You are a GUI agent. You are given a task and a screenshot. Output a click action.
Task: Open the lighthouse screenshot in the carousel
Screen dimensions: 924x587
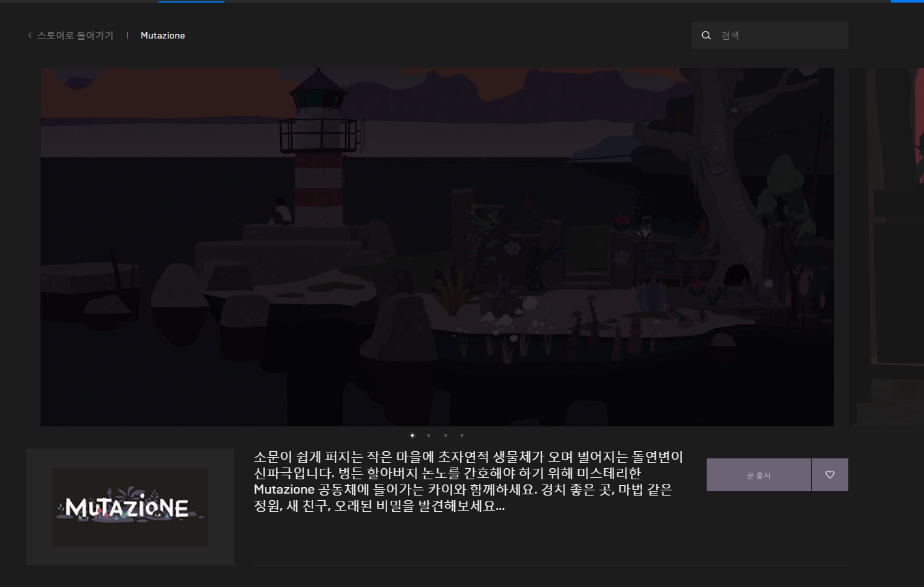tap(437, 247)
